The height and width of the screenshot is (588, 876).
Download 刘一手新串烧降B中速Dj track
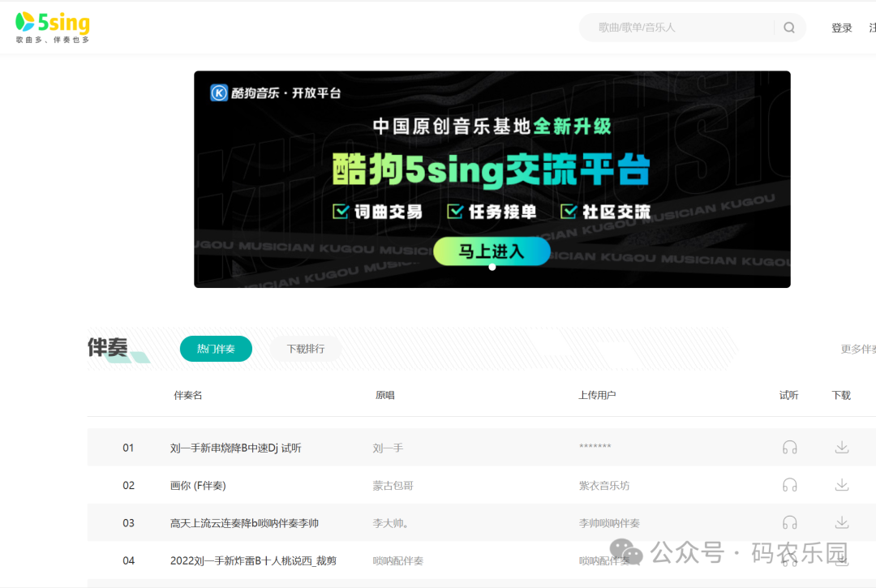pyautogui.click(x=841, y=447)
